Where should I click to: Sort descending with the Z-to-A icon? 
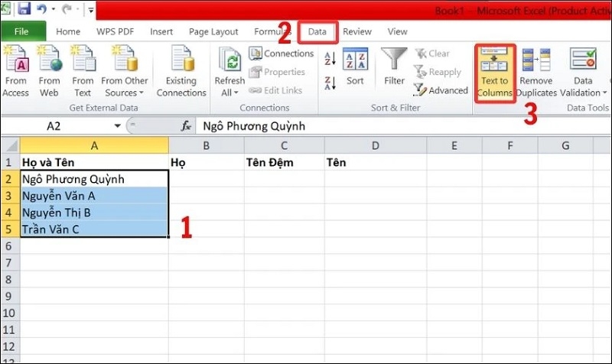[x=330, y=82]
